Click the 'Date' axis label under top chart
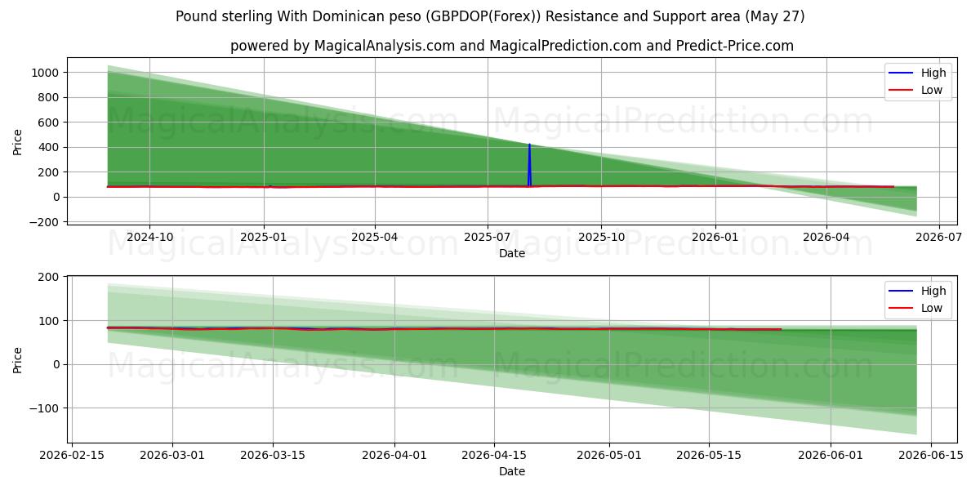Screen dimensions: 980x490 (512, 253)
